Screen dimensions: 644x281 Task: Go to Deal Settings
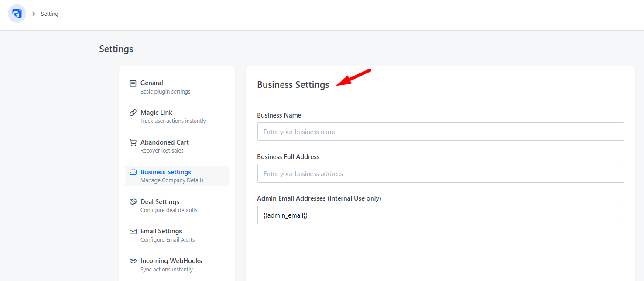pos(177,205)
